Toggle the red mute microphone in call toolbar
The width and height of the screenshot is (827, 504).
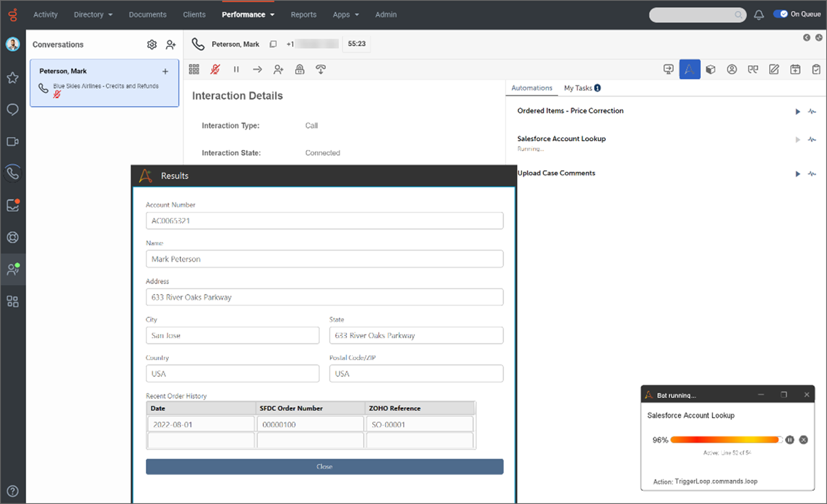[x=215, y=69]
